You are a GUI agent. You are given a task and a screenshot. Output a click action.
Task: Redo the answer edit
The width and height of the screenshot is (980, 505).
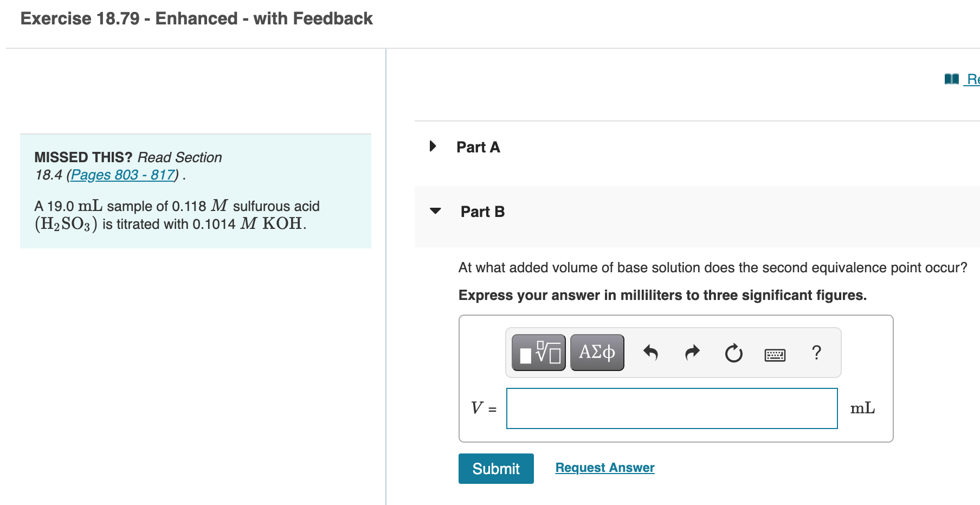pyautogui.click(x=691, y=353)
